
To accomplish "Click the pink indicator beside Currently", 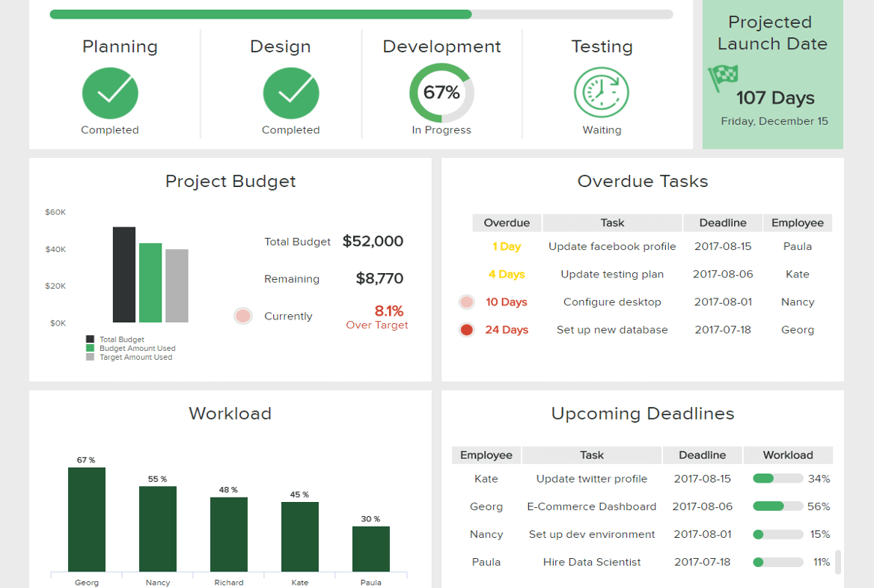I will pos(242,316).
